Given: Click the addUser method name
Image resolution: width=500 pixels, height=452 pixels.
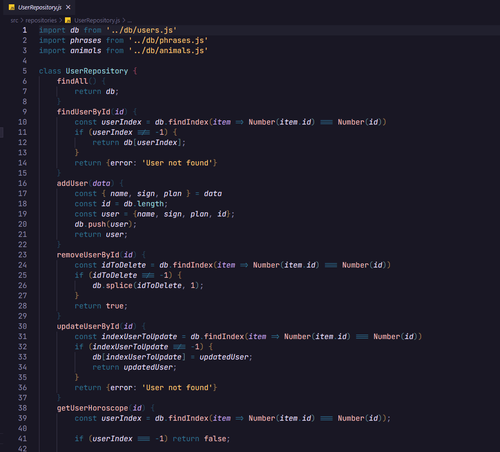Looking at the screenshot, I should coord(72,183).
